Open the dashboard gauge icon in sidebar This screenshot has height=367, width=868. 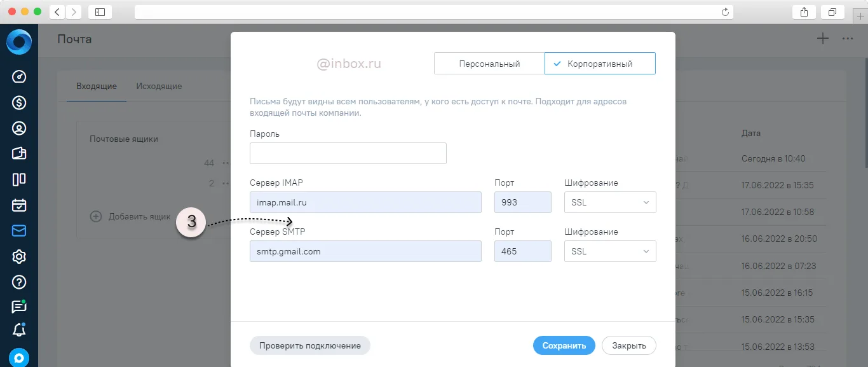tap(19, 77)
